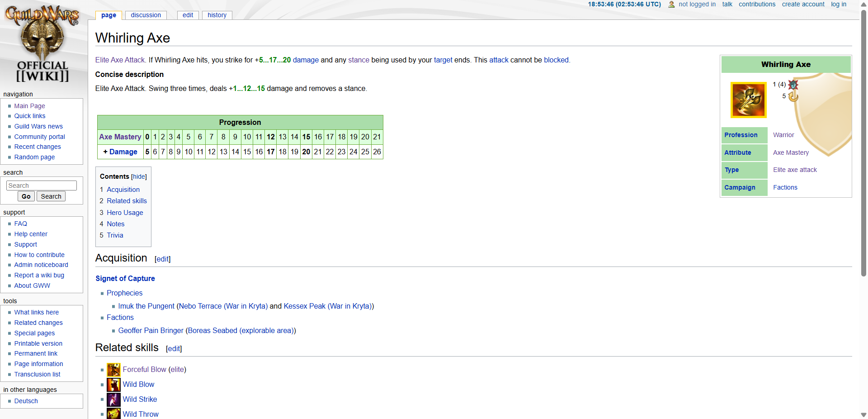This screenshot has width=868, height=419.
Task: Open Geoffer Pain Bringer link
Action: point(151,331)
